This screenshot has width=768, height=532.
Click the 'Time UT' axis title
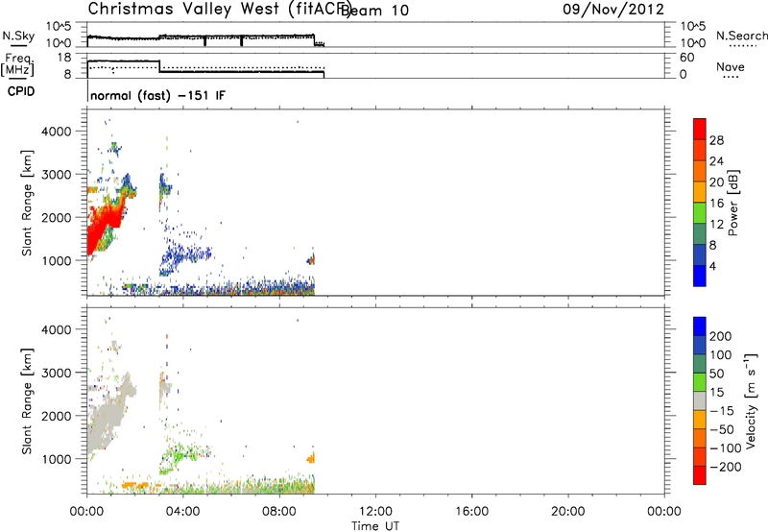click(x=375, y=525)
